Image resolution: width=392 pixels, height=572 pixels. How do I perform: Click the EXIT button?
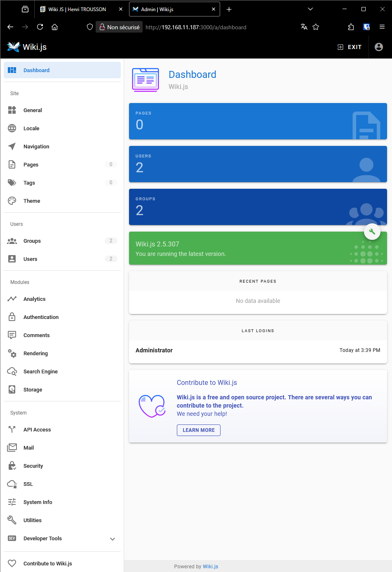click(349, 47)
